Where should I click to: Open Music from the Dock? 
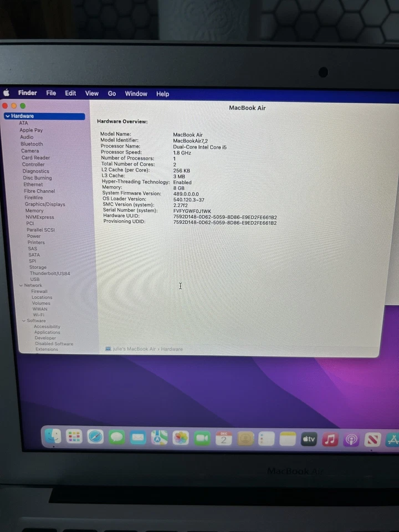[330, 439]
